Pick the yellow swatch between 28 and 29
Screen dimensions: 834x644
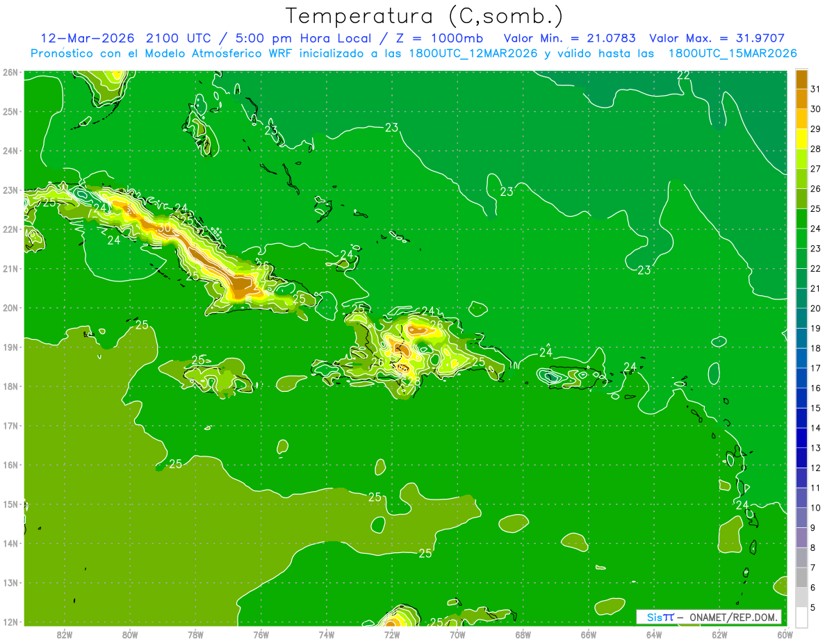coord(801,139)
